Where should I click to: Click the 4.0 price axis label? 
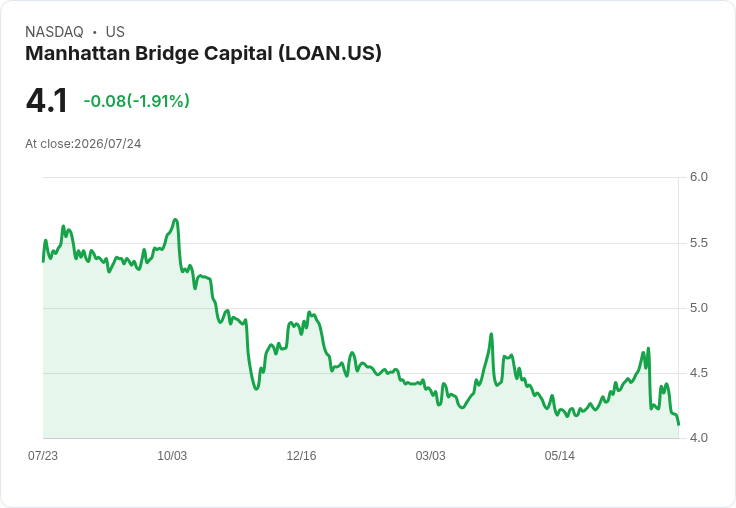click(698, 438)
